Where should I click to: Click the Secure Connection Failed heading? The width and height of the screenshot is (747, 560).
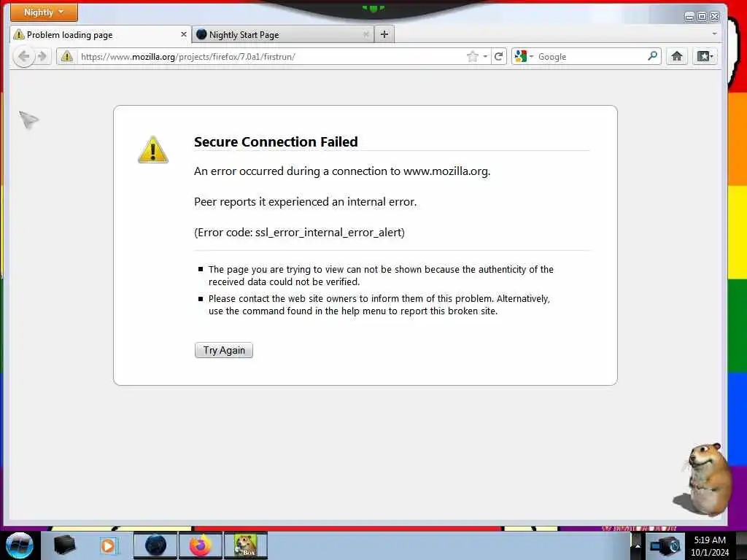click(x=276, y=142)
